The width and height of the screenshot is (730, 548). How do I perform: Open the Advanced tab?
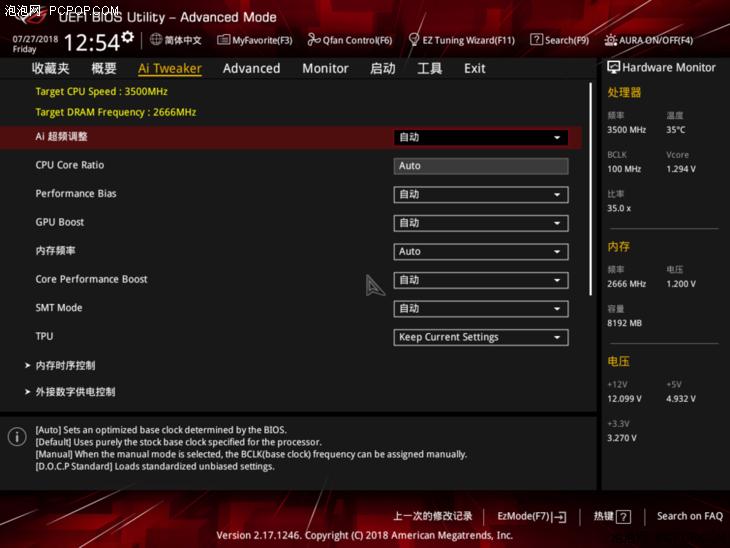[x=251, y=68]
